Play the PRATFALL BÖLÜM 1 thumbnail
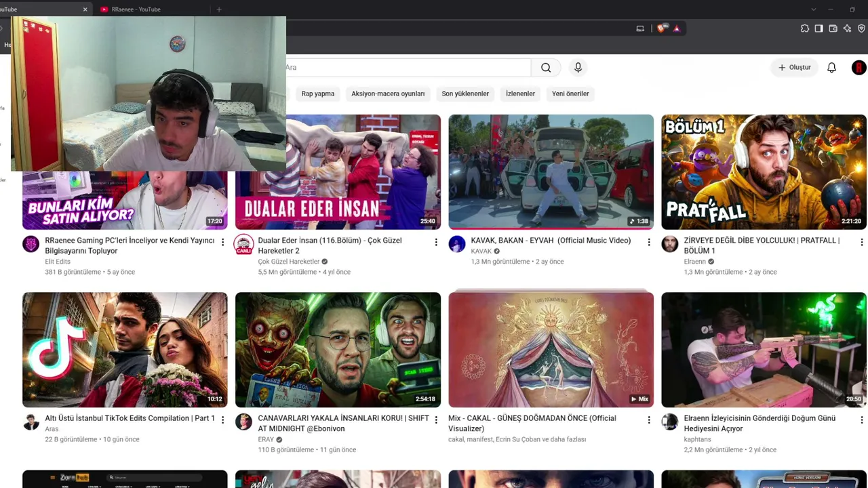Screen dimensions: 868x488 click(764, 172)
